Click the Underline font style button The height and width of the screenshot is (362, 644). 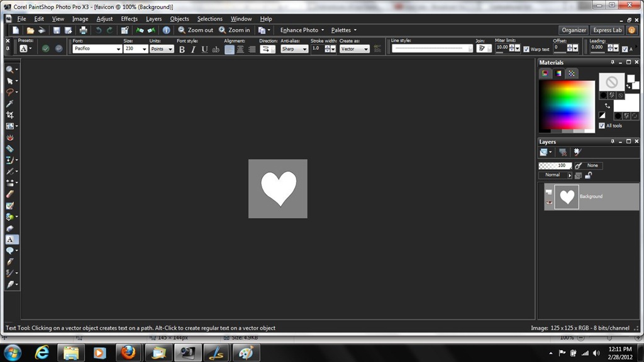click(204, 49)
